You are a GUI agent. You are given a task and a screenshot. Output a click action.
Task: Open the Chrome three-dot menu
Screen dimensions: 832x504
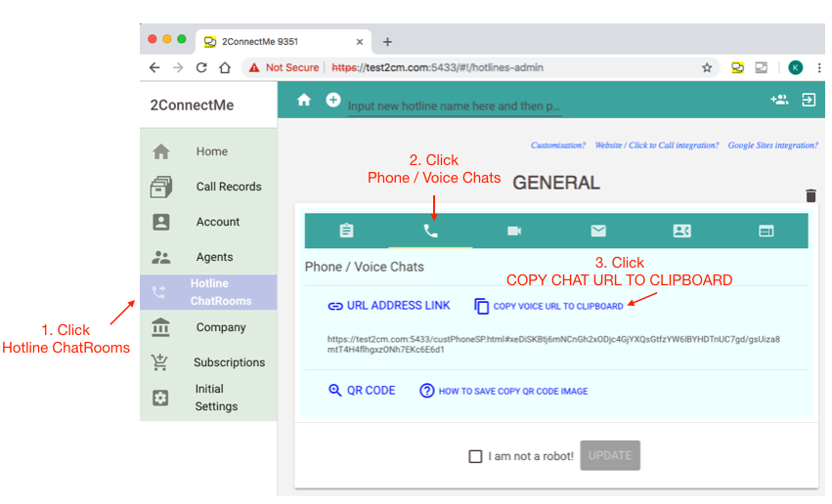pos(818,67)
